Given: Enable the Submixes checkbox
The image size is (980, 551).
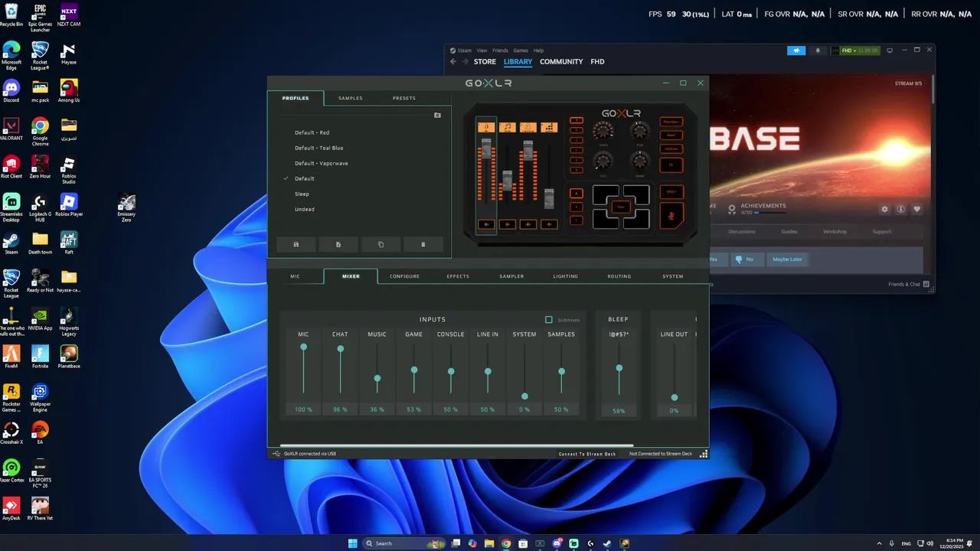Looking at the screenshot, I should [548, 320].
